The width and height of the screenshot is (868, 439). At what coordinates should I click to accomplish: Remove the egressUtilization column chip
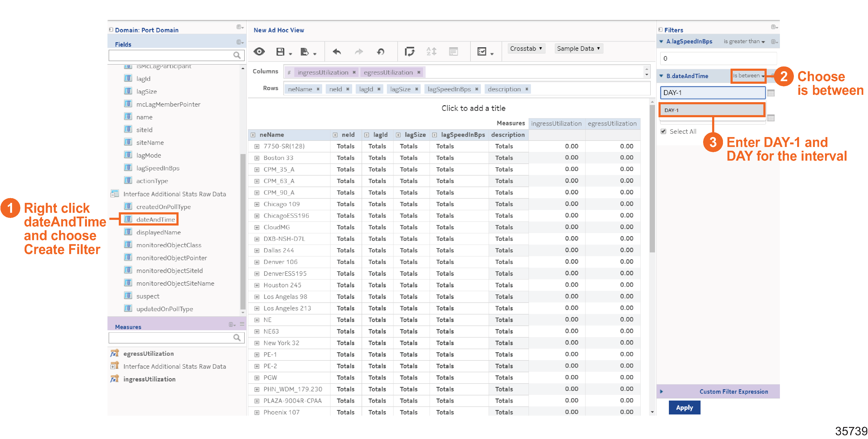point(419,72)
